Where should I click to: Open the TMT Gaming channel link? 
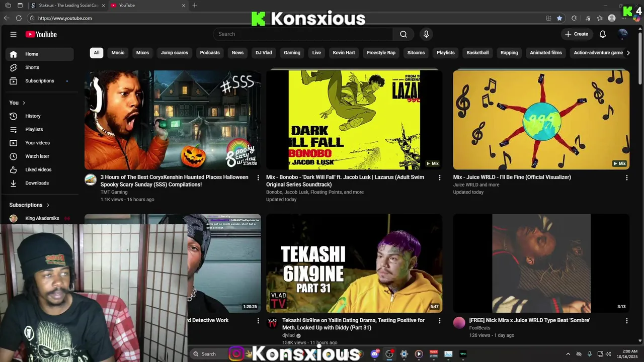tap(114, 192)
